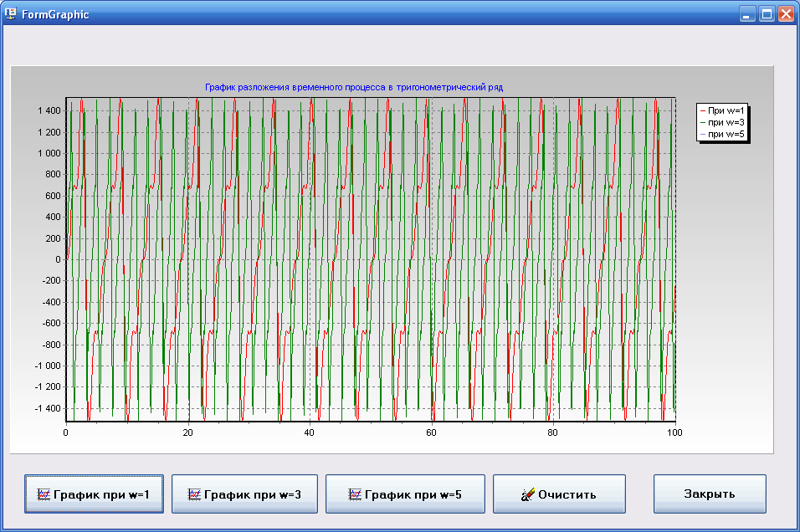Viewport: 800px width, 532px height.
Task: Minimize the FormGraphic window
Action: [x=746, y=14]
